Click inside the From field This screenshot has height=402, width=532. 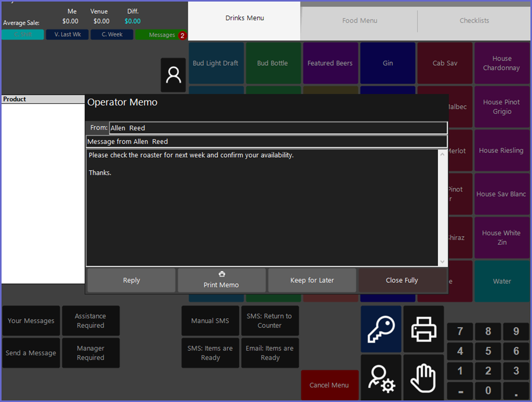pyautogui.click(x=277, y=128)
